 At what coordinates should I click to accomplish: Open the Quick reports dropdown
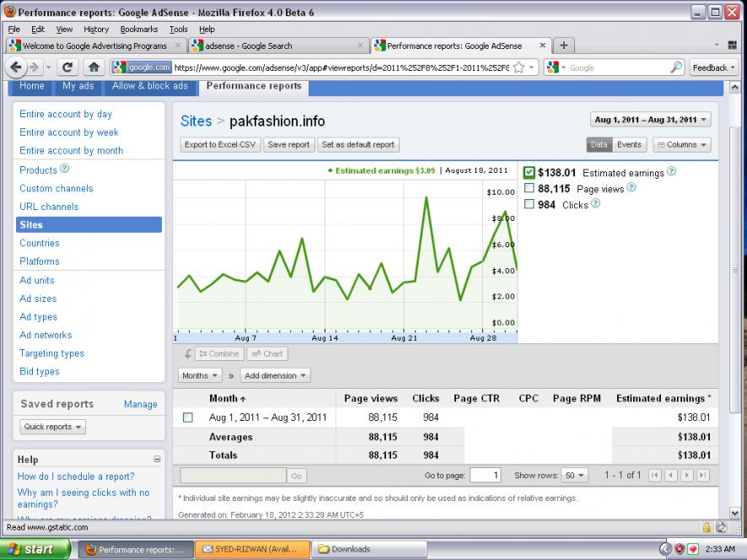pos(53,427)
